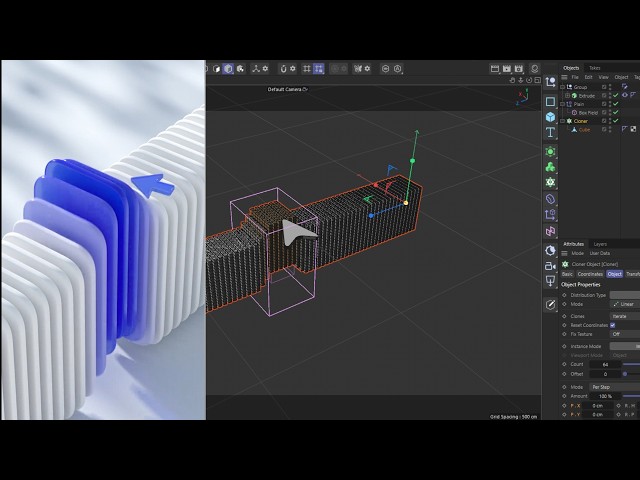This screenshot has width=640, height=480.
Task: Select the Null object tool in the side palette
Action: click(550, 82)
